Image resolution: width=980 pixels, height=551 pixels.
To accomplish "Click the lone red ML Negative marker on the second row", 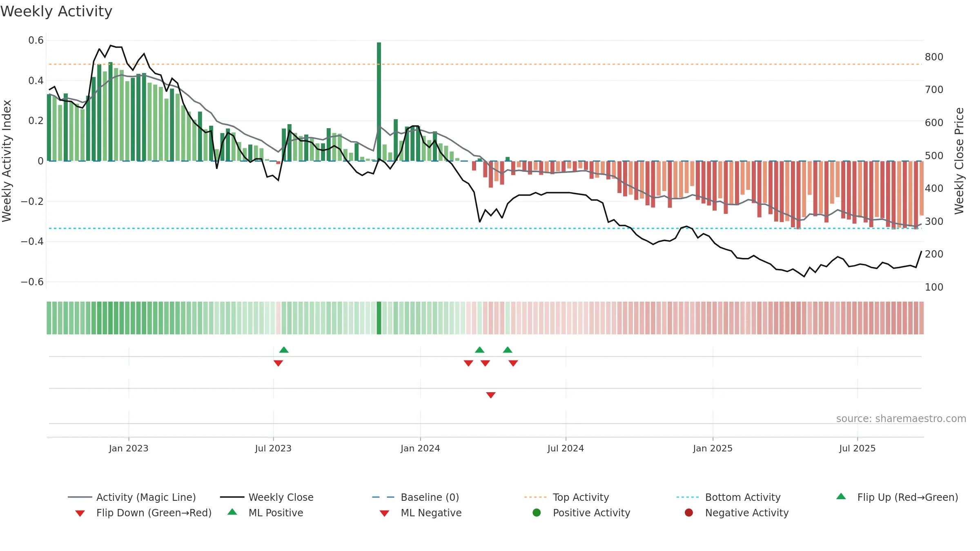I will coord(491,395).
